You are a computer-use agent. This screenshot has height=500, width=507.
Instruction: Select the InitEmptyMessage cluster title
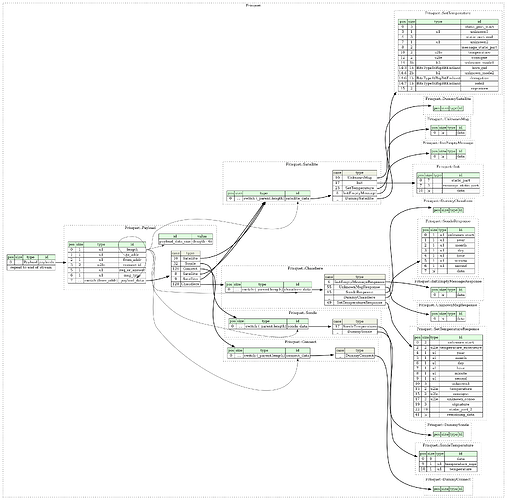[448, 143]
